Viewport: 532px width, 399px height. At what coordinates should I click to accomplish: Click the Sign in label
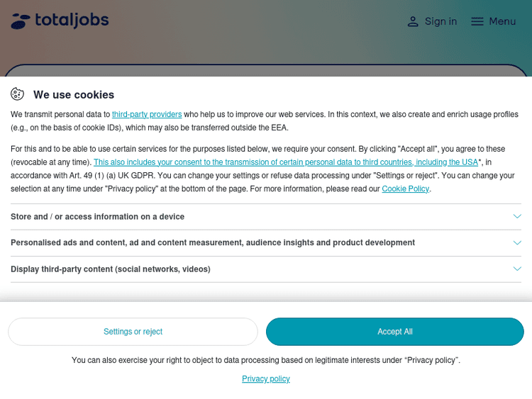click(x=440, y=21)
